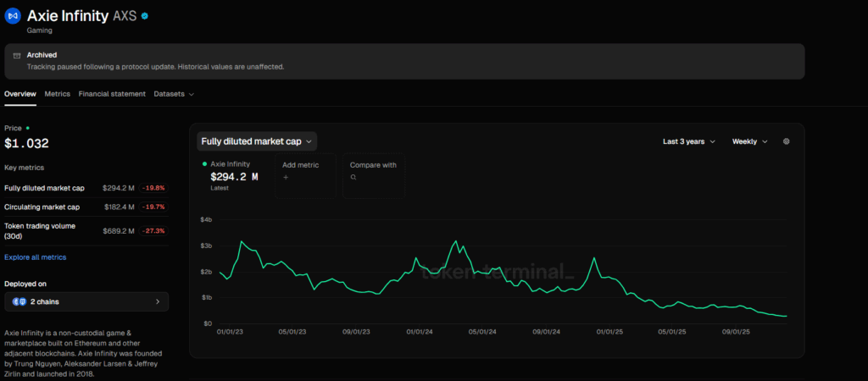Click the Explore all metrics link
This screenshot has width=868, height=381.
pyautogui.click(x=36, y=257)
